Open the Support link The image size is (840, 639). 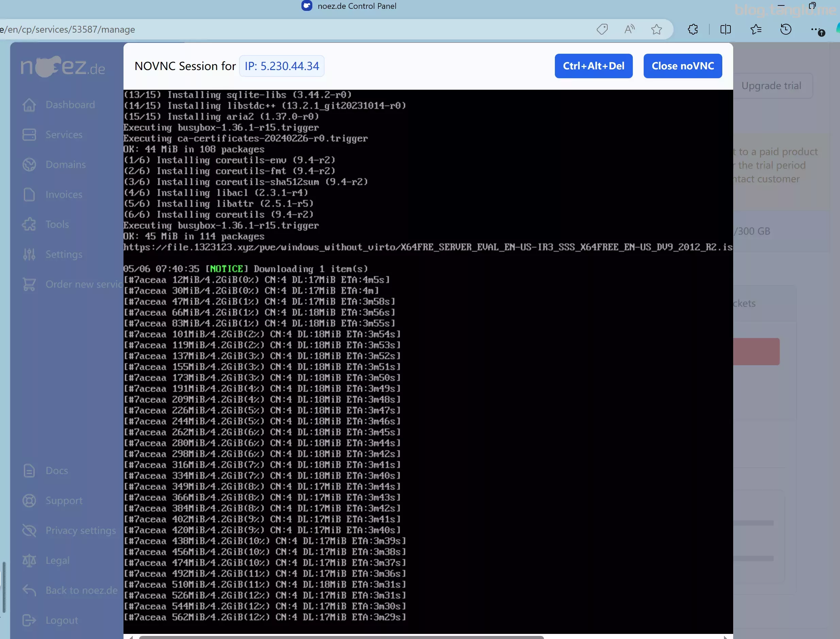point(64,501)
